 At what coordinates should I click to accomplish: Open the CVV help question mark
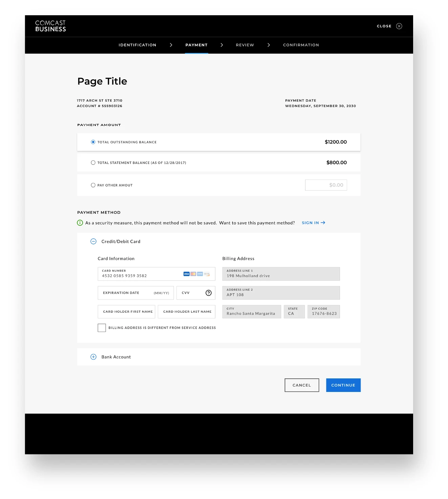[x=209, y=293]
